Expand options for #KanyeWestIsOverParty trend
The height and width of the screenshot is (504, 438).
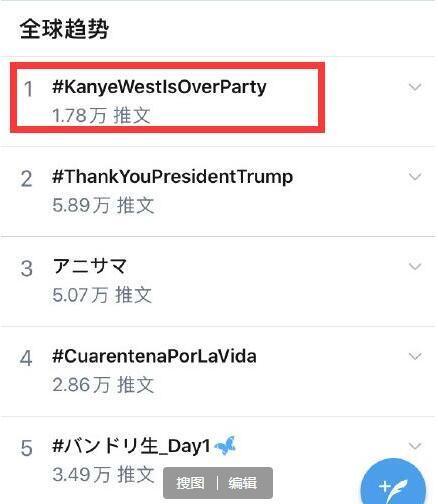(x=415, y=87)
